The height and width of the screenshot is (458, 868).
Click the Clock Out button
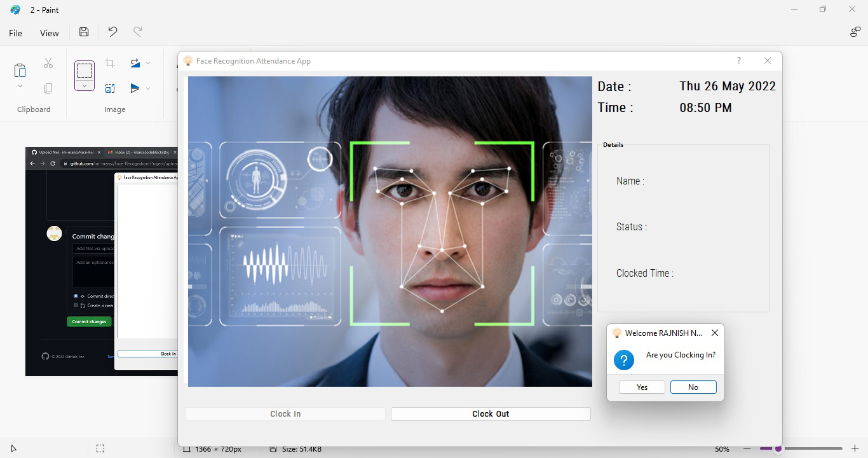[x=491, y=413]
